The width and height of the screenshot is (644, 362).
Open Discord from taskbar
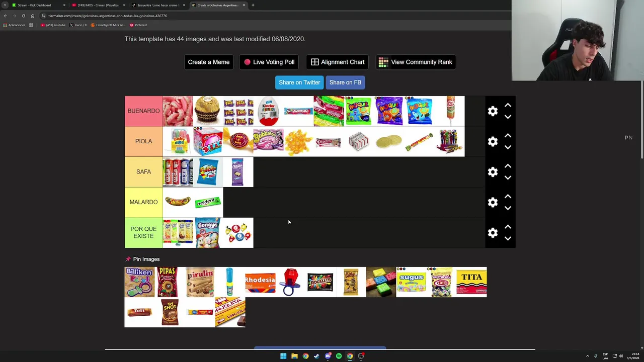[328, 356]
